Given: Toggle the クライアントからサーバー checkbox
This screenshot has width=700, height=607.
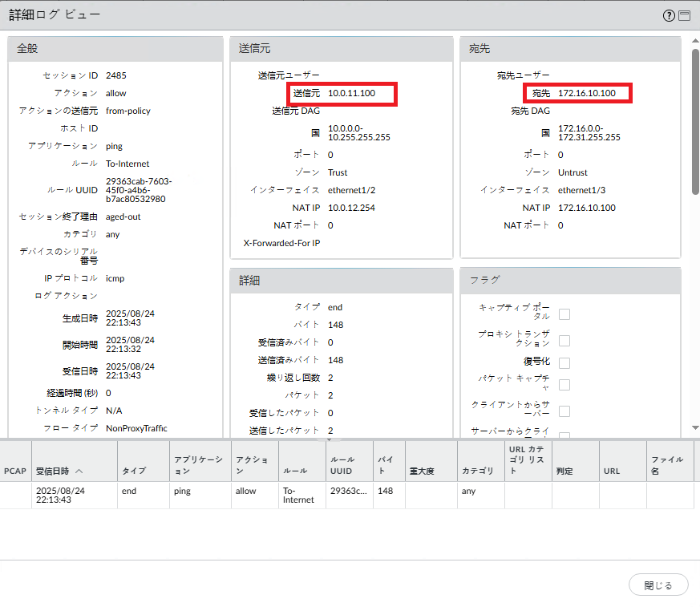Looking at the screenshot, I should 564,411.
